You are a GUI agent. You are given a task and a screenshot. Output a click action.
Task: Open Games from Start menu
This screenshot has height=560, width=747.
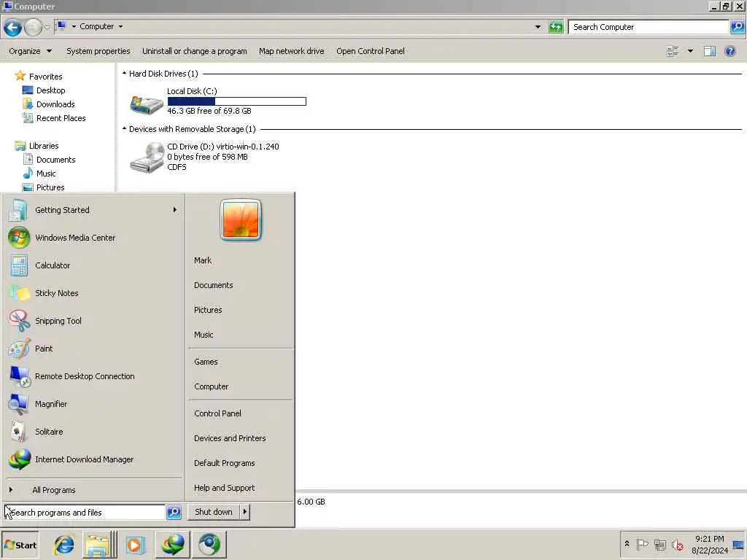tap(206, 362)
